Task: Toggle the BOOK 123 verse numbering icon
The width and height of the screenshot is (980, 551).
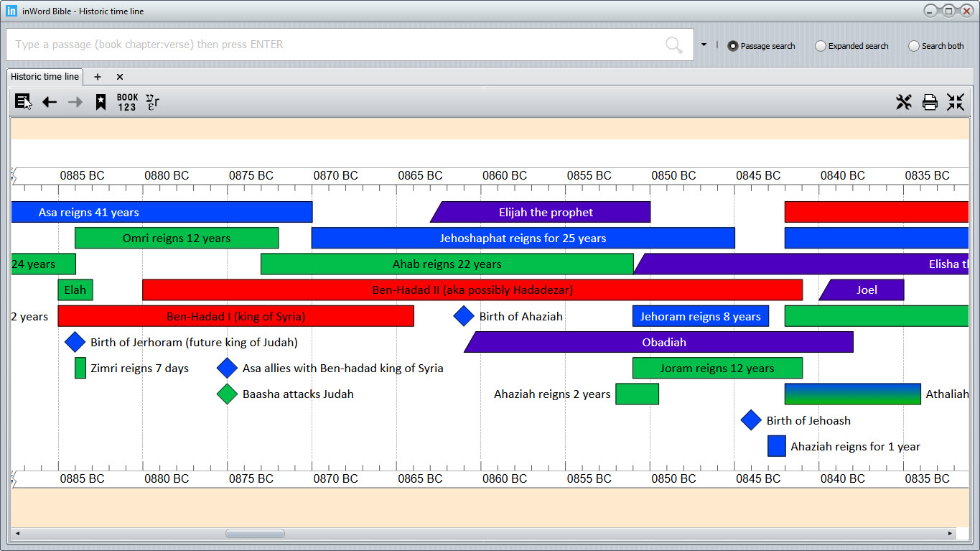Action: 127,101
